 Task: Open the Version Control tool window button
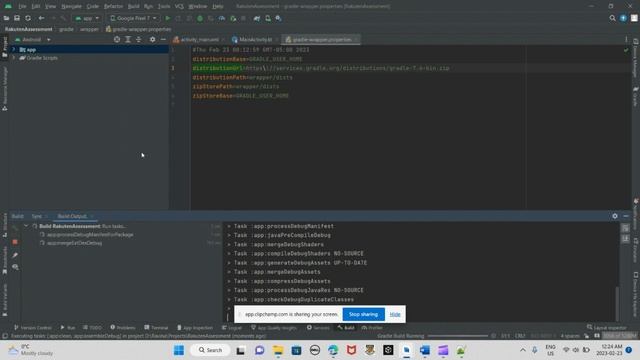click(x=33, y=327)
